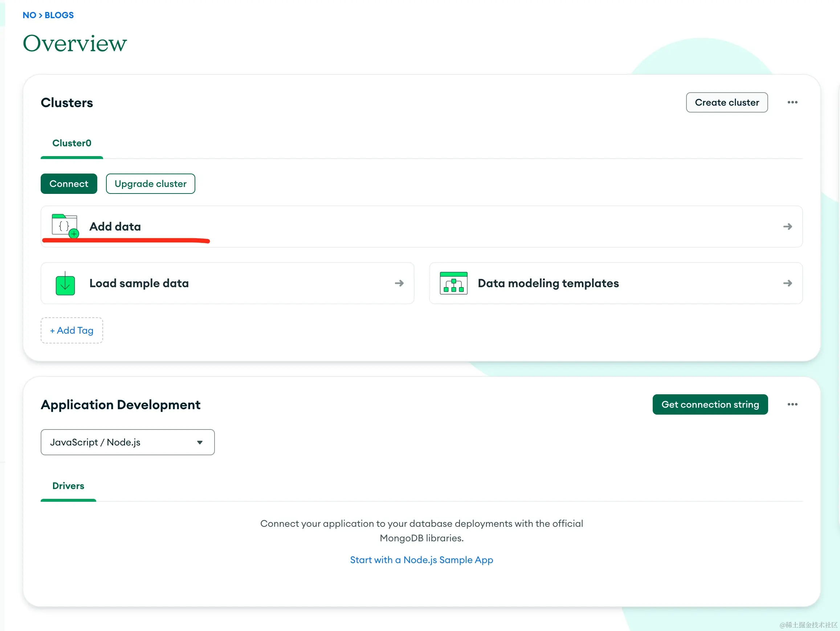This screenshot has height=631, width=840.
Task: Open Application Development three-dot menu
Action: pyautogui.click(x=792, y=404)
